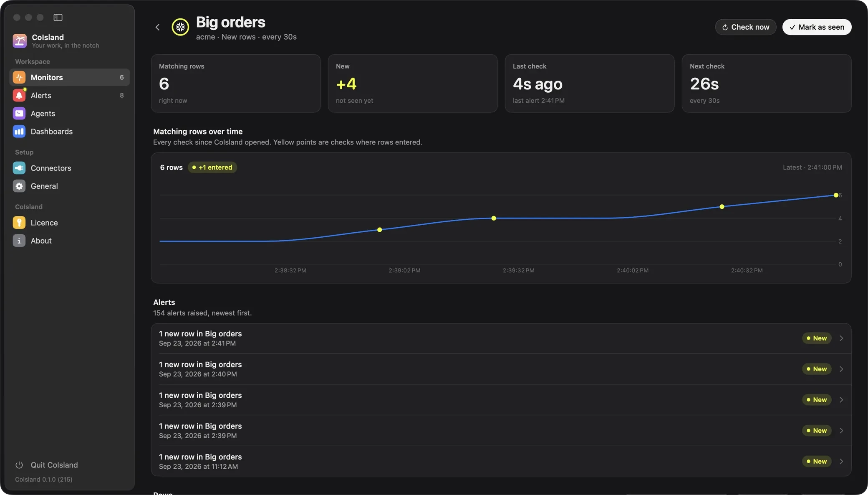This screenshot has width=868, height=495.
Task: Click the 'acme · New rows · every 30s' subtitle
Action: [x=246, y=37]
